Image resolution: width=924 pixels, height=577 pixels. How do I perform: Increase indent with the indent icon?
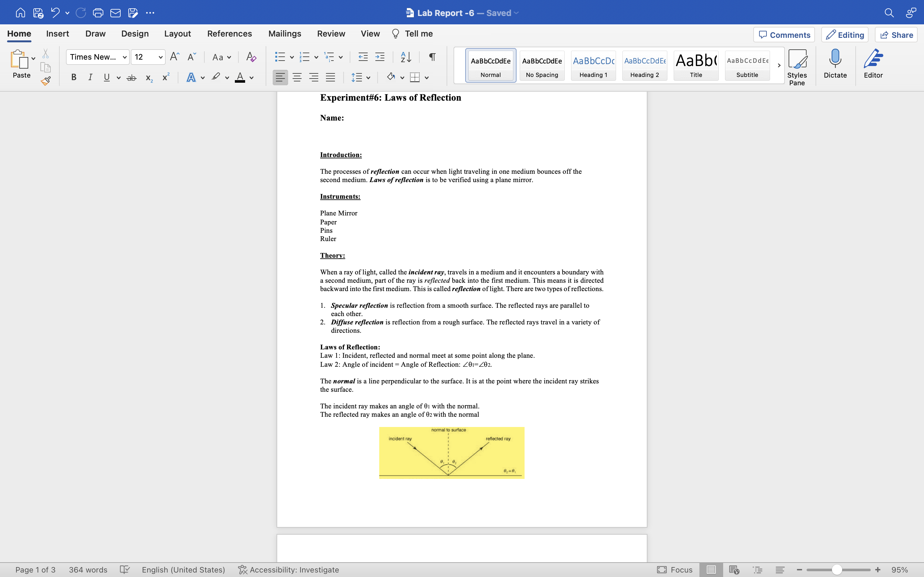[x=380, y=57]
